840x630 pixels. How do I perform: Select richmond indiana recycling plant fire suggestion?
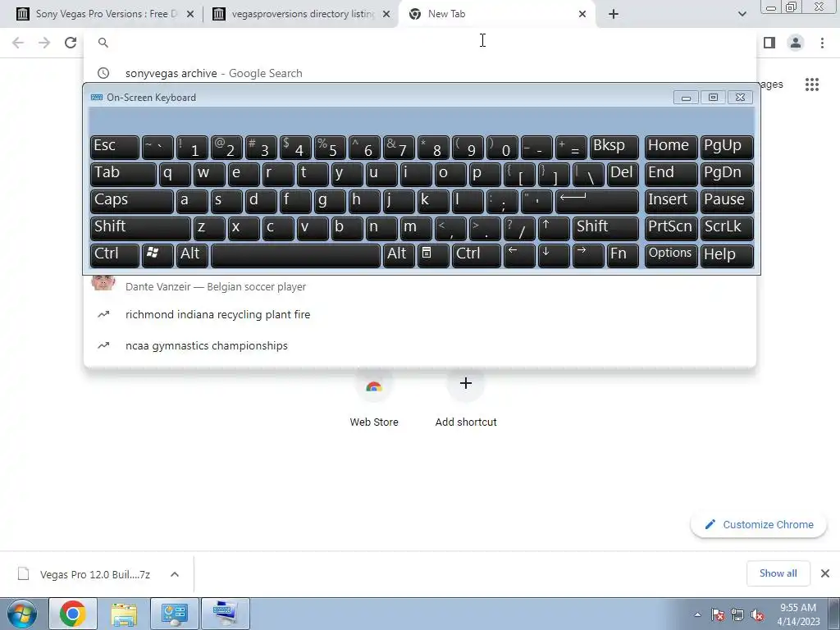pyautogui.click(x=419, y=314)
